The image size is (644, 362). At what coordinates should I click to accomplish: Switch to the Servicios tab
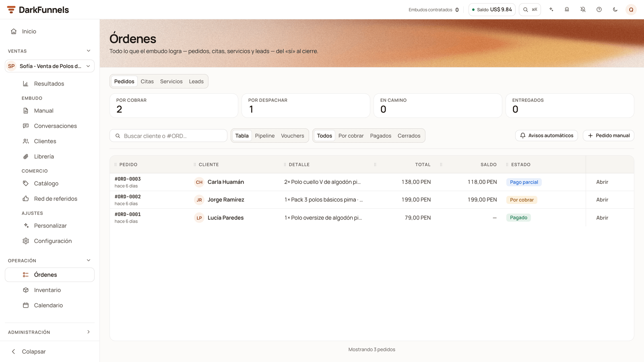coord(171,81)
